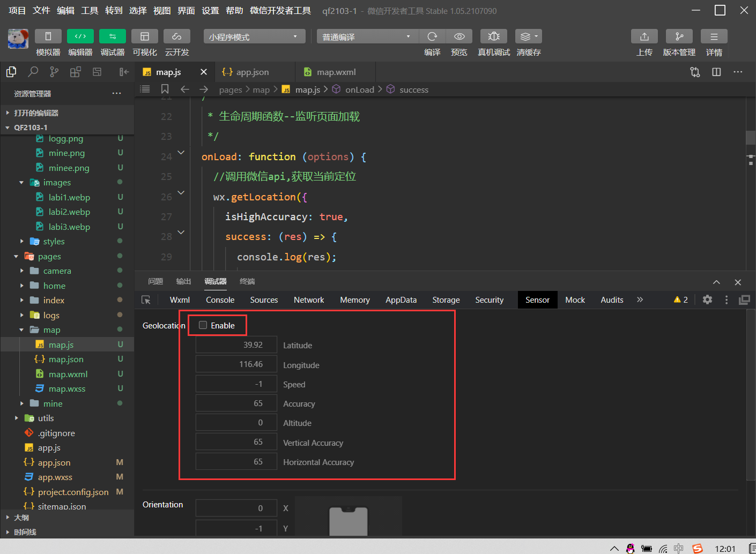Open the devtools settings gear

coord(708,300)
